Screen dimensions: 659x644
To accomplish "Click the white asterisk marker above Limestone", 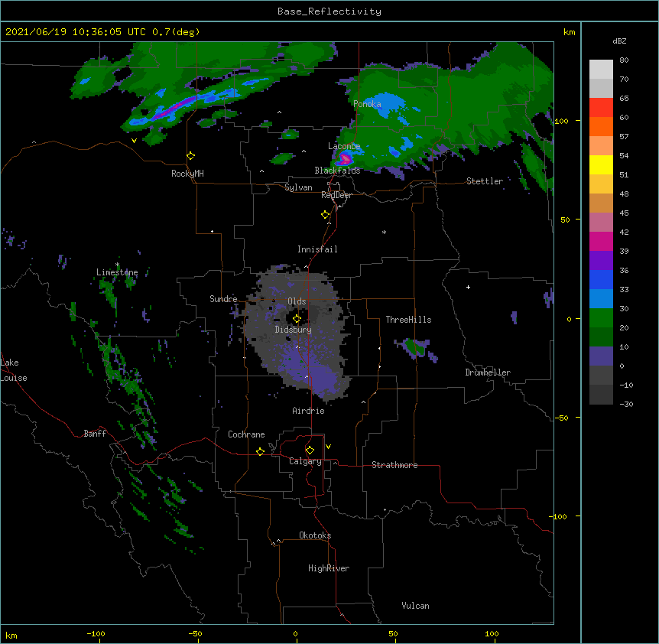I will tap(117, 265).
